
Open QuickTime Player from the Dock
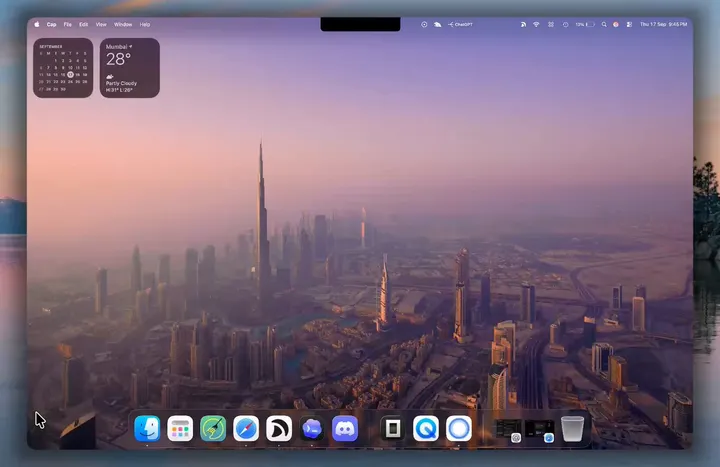click(426, 428)
